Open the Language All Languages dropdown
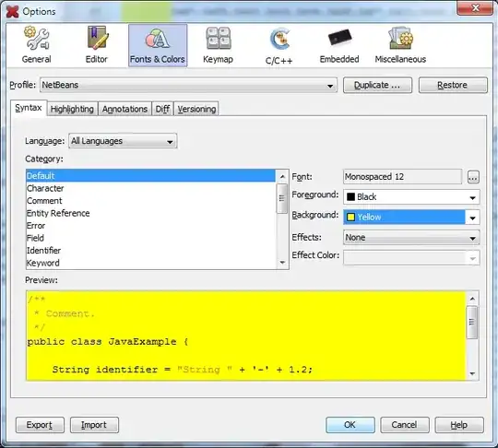This screenshot has width=498, height=448. tap(123, 141)
